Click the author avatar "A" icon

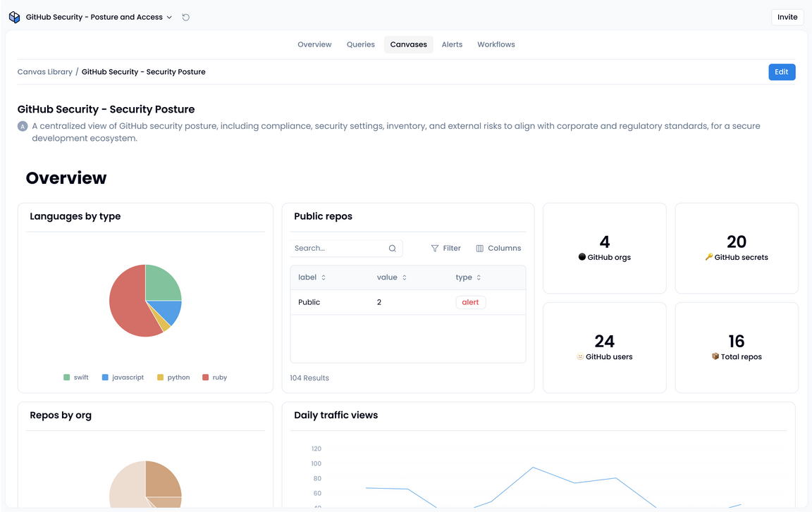(x=23, y=126)
